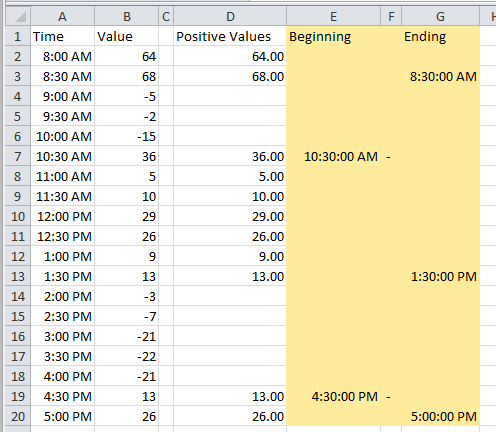496x432 pixels.
Task: Select the '10:30 AM' time cell
Action: (62, 156)
